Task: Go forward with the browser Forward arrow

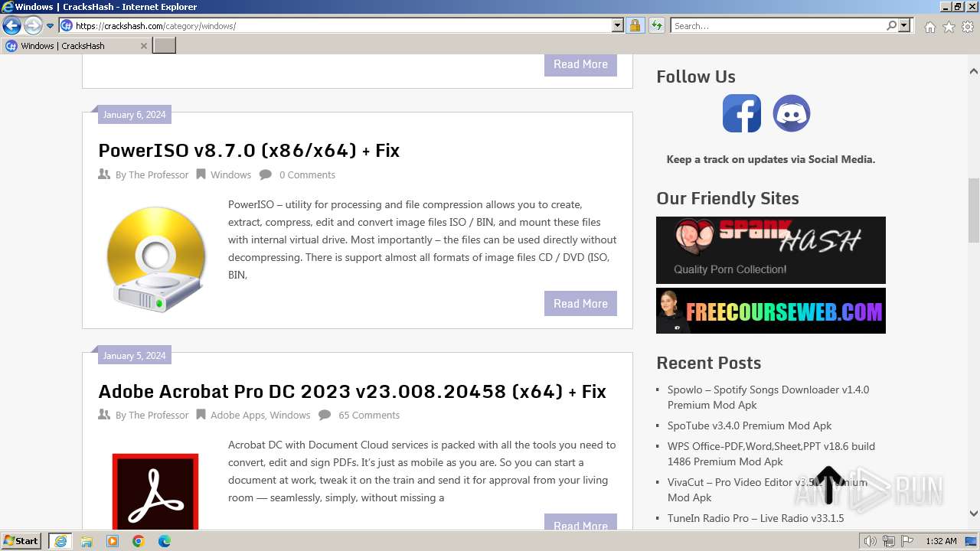Action: [33, 26]
